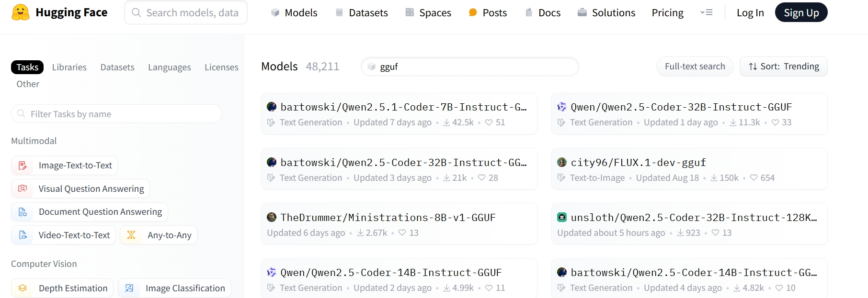Pick the Document Question Answering task icon
Screen dimensions: 868x298
pos(23,212)
